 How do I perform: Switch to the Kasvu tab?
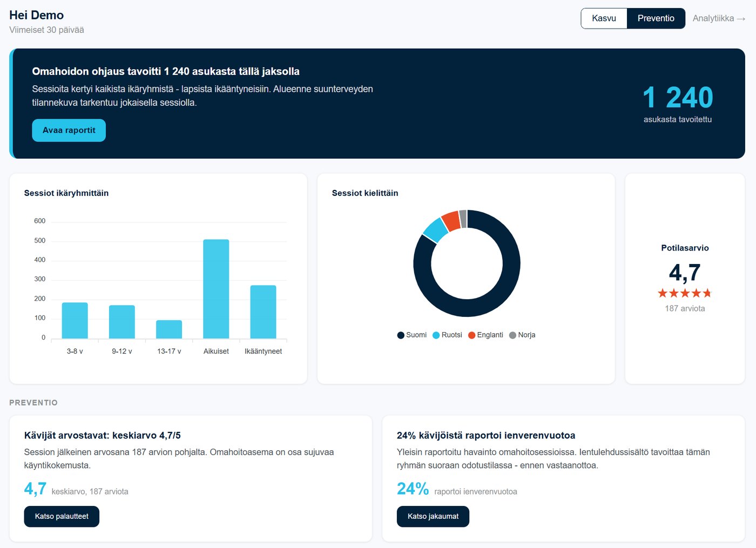[x=604, y=18]
